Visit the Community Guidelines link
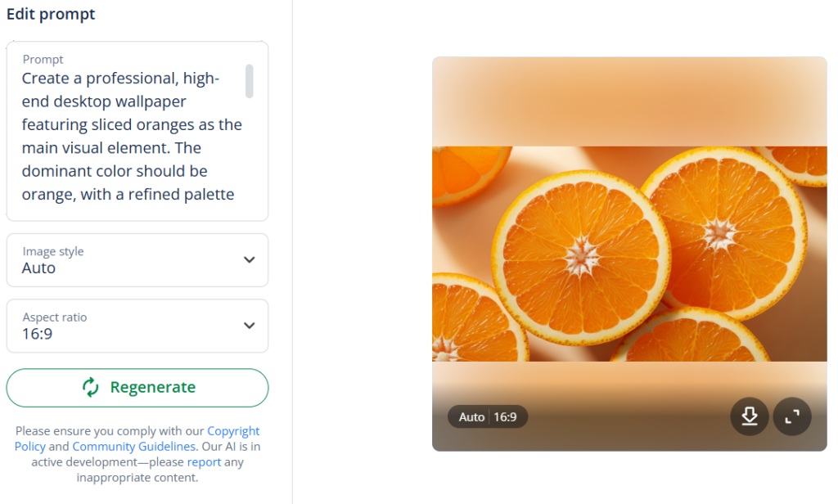Screen dimensions: 838x504 (133, 447)
